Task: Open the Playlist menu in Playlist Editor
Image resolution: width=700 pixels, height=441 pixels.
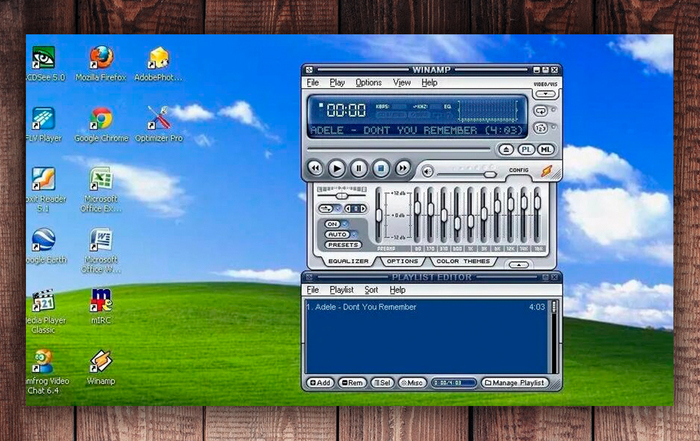Action: tap(342, 290)
